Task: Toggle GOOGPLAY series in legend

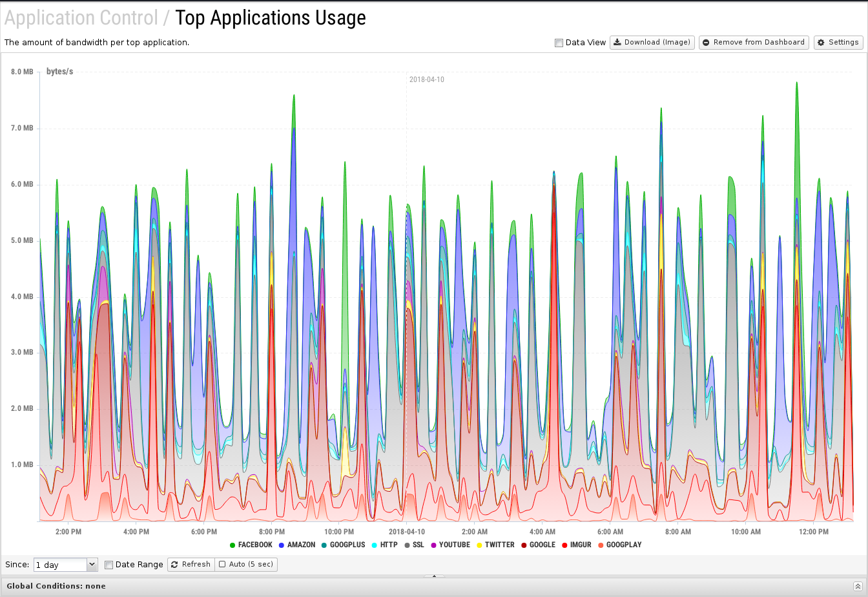Action: (x=619, y=545)
